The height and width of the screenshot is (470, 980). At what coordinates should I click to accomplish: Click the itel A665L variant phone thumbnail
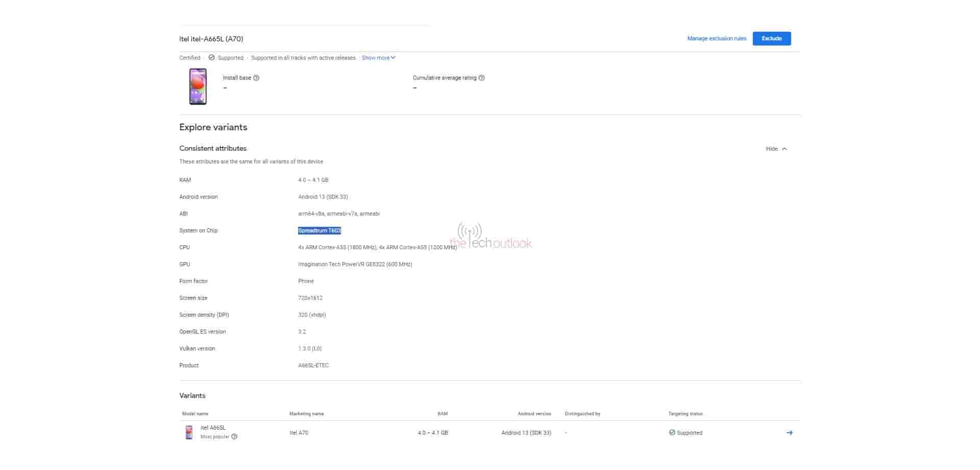click(x=189, y=432)
